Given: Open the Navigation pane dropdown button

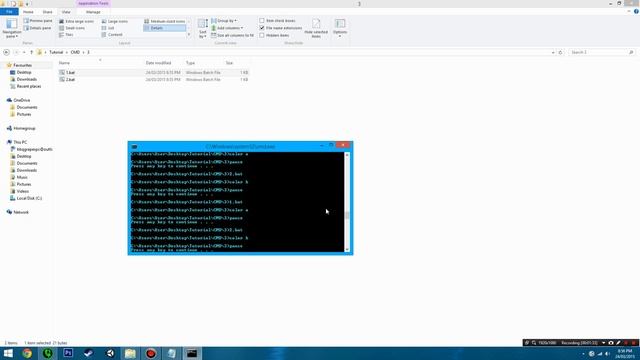Looking at the screenshot, I should (11, 28).
